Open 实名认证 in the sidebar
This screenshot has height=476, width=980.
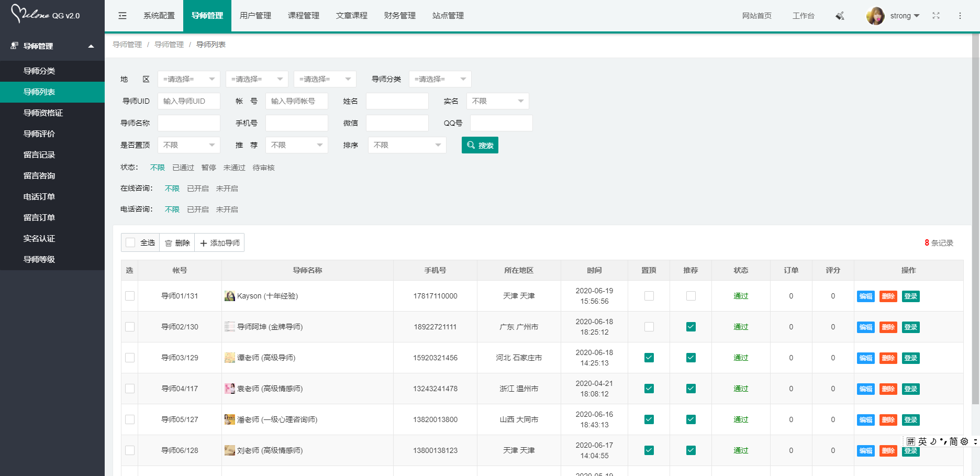(52, 239)
